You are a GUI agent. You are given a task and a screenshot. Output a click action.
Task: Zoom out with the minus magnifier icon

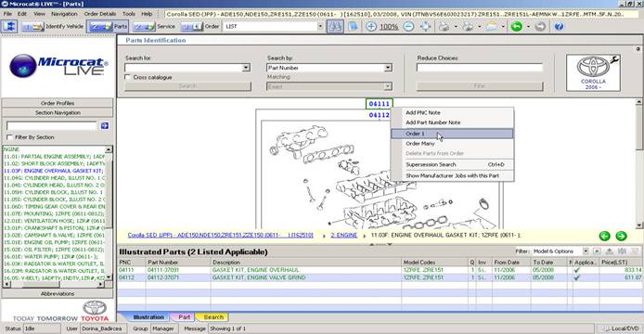408,26
